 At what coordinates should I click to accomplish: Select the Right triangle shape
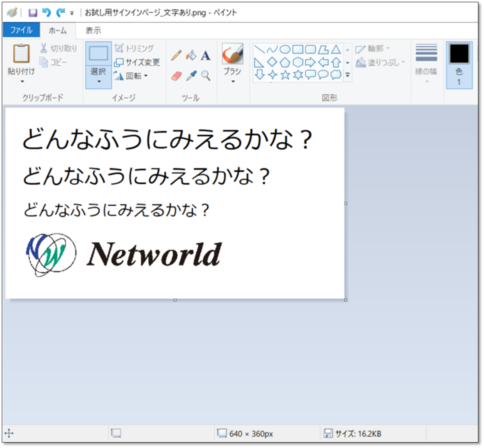coord(259,63)
